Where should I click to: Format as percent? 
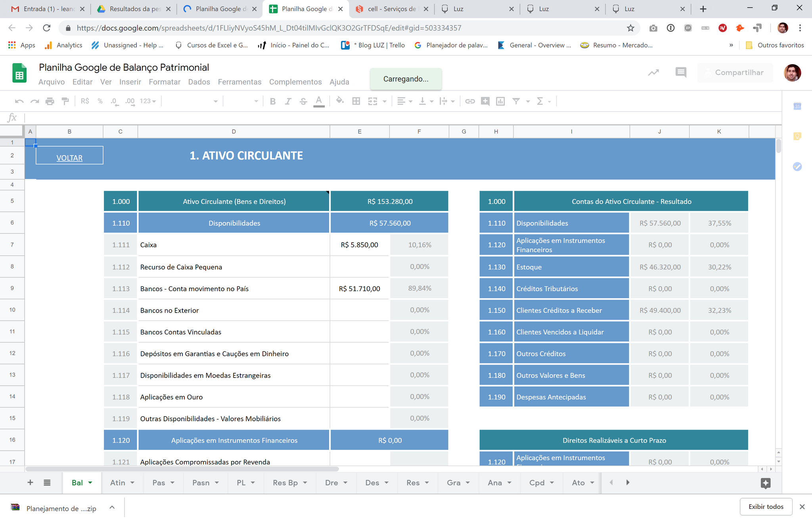click(x=100, y=102)
